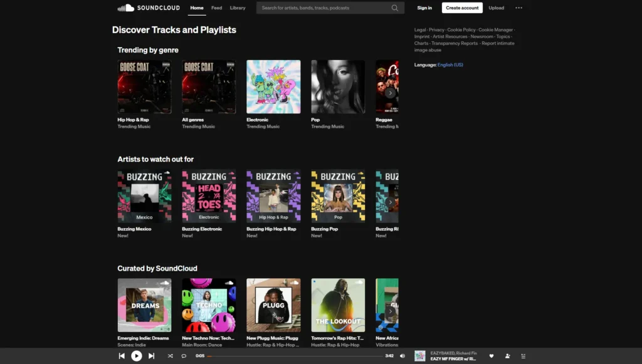Click the search magnifier icon
The width and height of the screenshot is (642, 364).
tap(395, 8)
